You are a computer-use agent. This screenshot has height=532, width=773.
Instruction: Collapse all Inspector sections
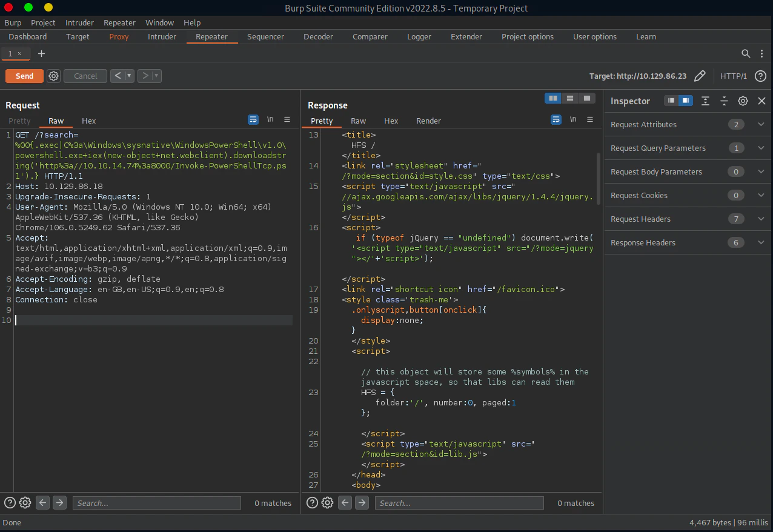[724, 101]
